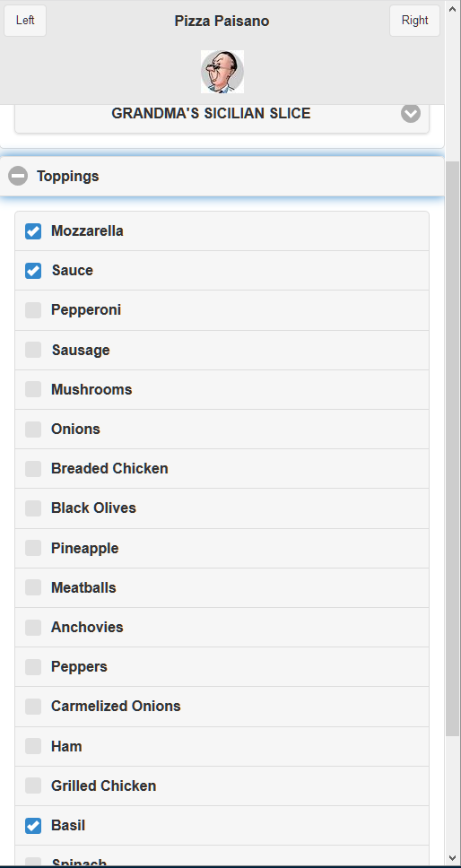This screenshot has width=461, height=868.
Task: Pick the Pineapple topping row
Action: point(222,548)
